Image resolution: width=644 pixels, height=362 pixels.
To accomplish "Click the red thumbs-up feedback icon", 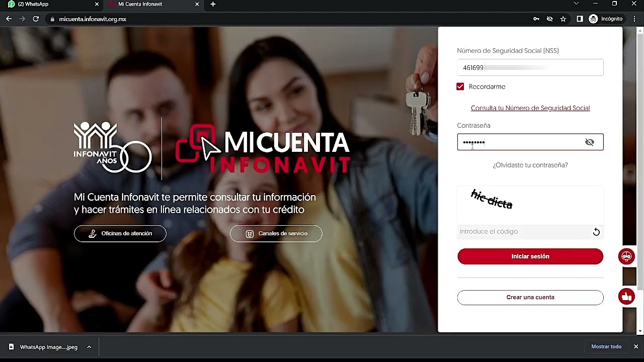I will [626, 297].
